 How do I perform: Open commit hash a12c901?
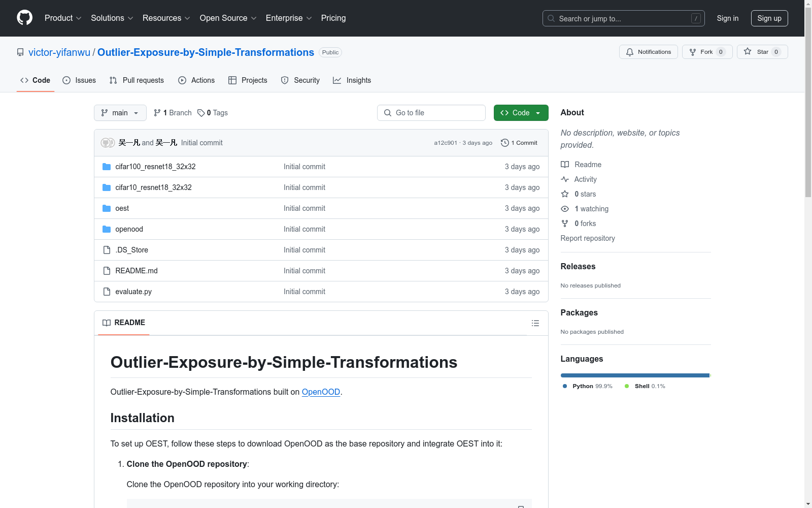[x=446, y=143]
